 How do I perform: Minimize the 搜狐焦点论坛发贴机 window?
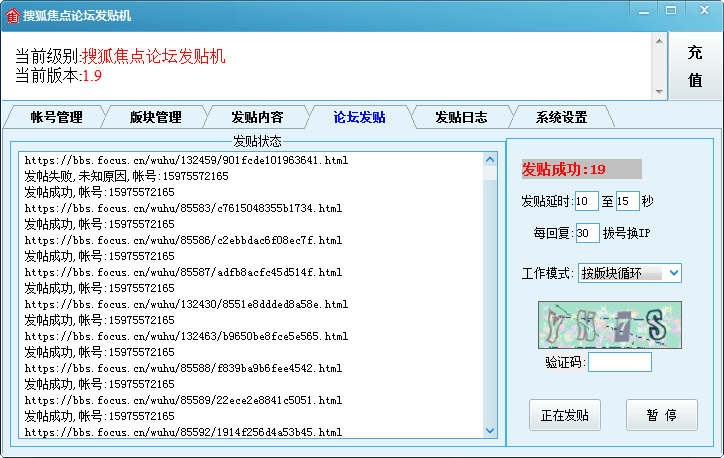(644, 12)
